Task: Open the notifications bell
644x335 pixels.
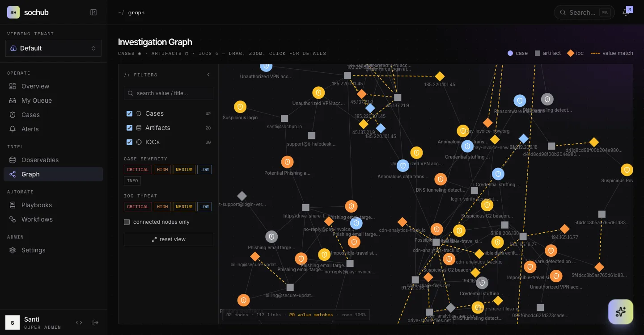Action: coord(626,13)
